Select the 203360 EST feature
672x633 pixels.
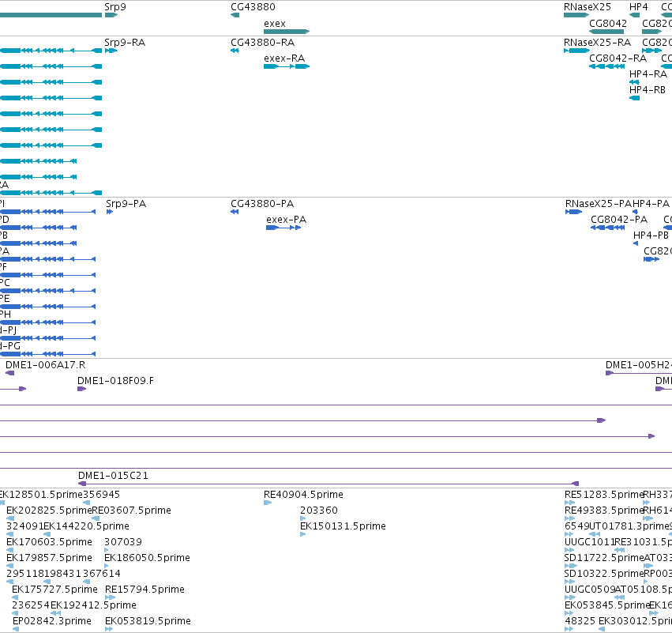click(x=303, y=518)
